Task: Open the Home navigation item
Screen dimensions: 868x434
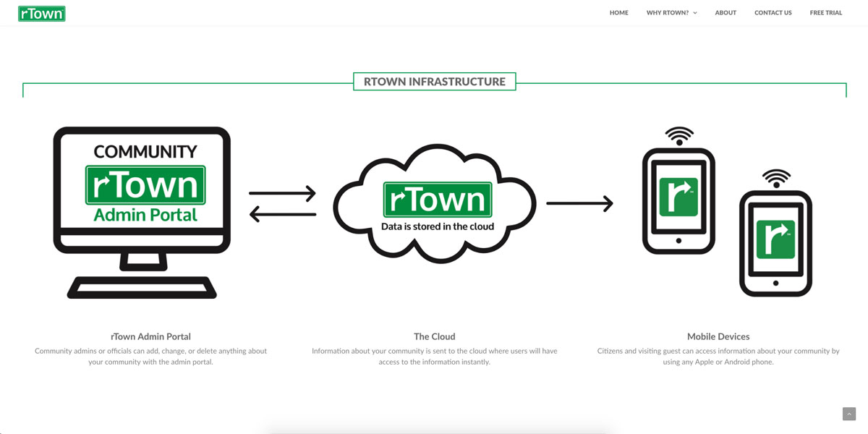Action: [618, 13]
